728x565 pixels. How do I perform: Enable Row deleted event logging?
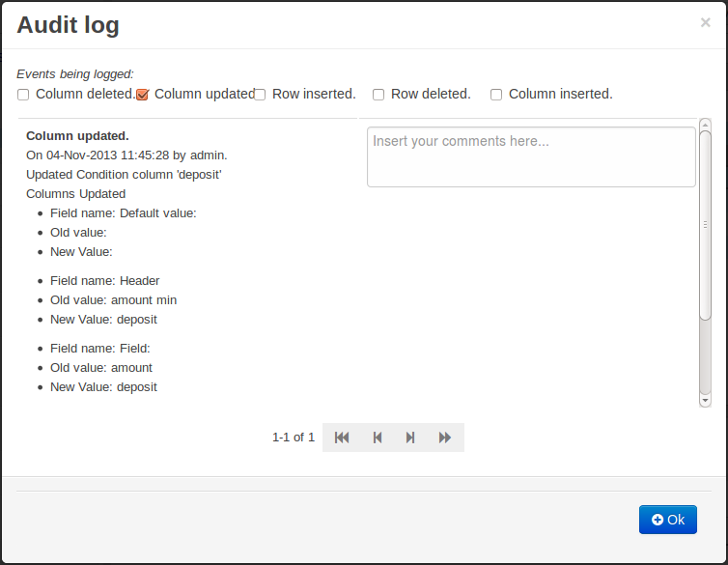pos(378,95)
